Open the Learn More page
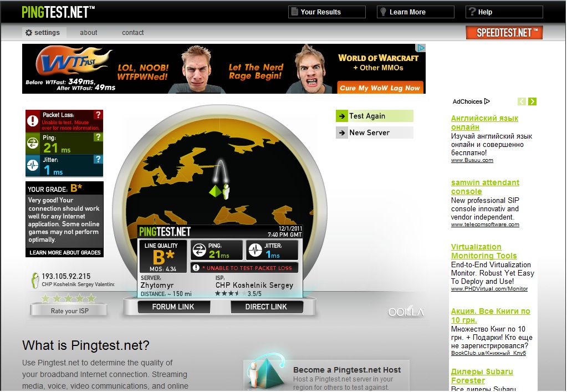Screen dimensions: 567x392 (x=416, y=12)
